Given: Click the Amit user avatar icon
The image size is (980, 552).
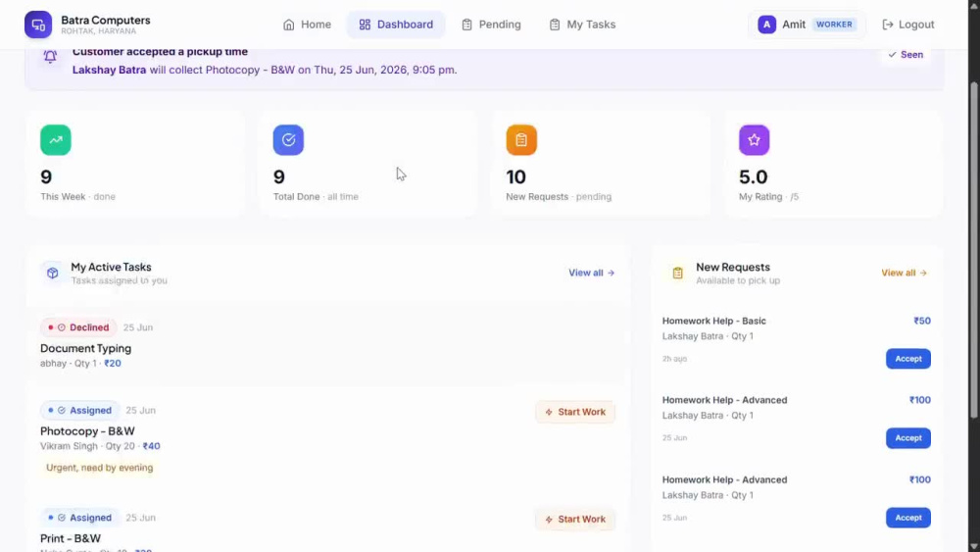Looking at the screenshot, I should coord(767,25).
